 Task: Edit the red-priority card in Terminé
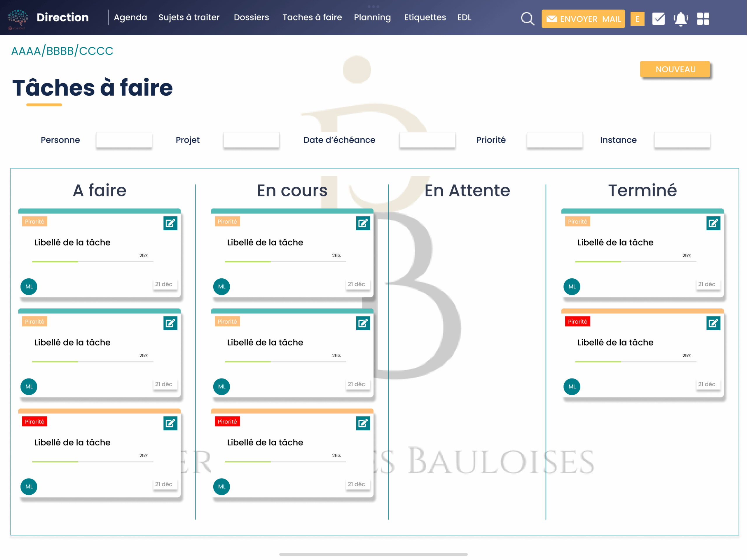713,323
